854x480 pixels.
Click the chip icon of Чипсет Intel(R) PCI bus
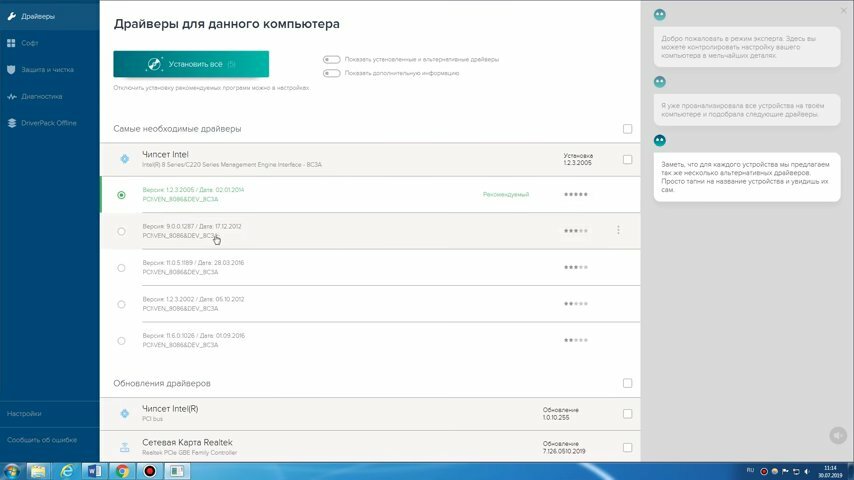[125, 414]
